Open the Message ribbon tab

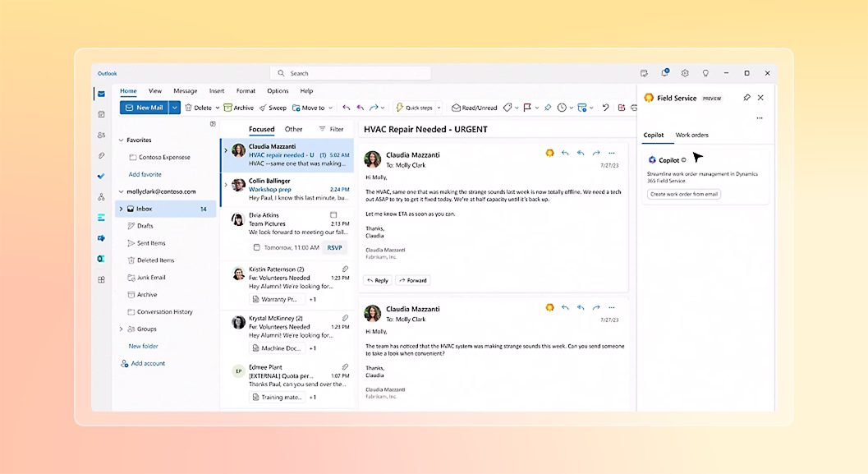[186, 91]
